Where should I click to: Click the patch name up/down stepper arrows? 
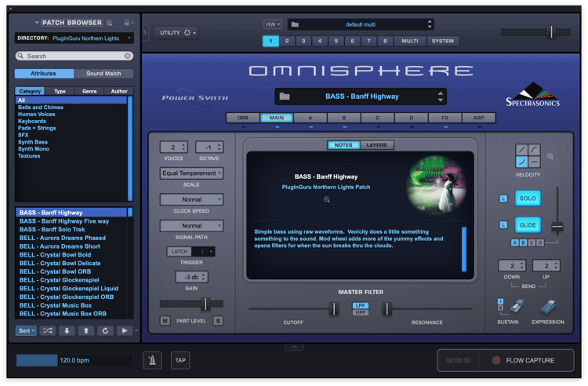coord(441,96)
